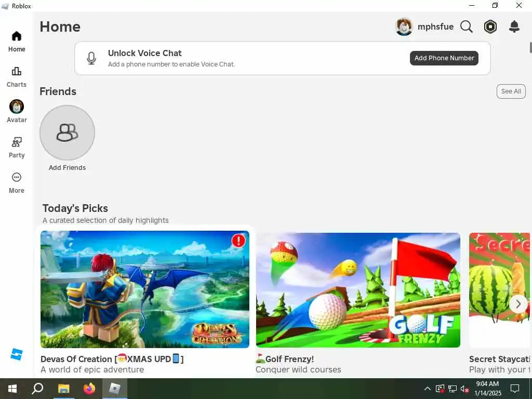Click the Friends section heading

tap(58, 91)
